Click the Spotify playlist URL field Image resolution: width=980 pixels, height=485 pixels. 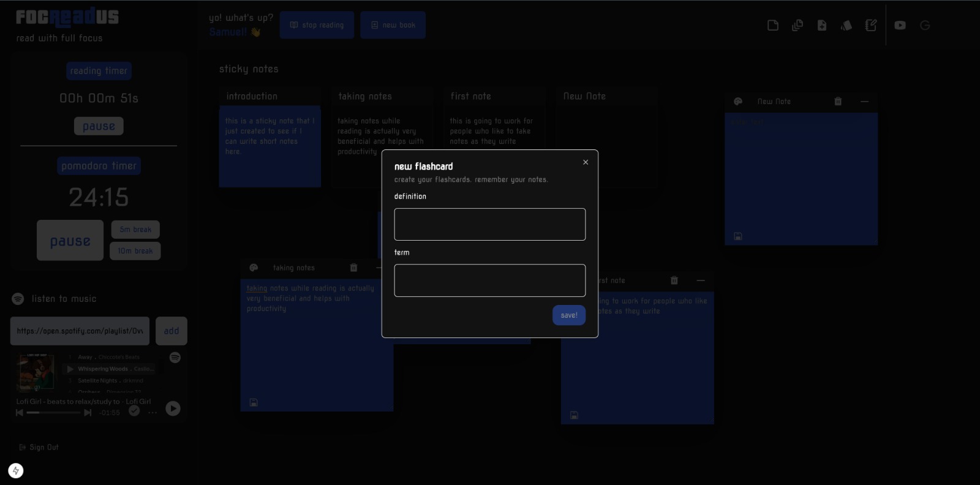point(80,331)
